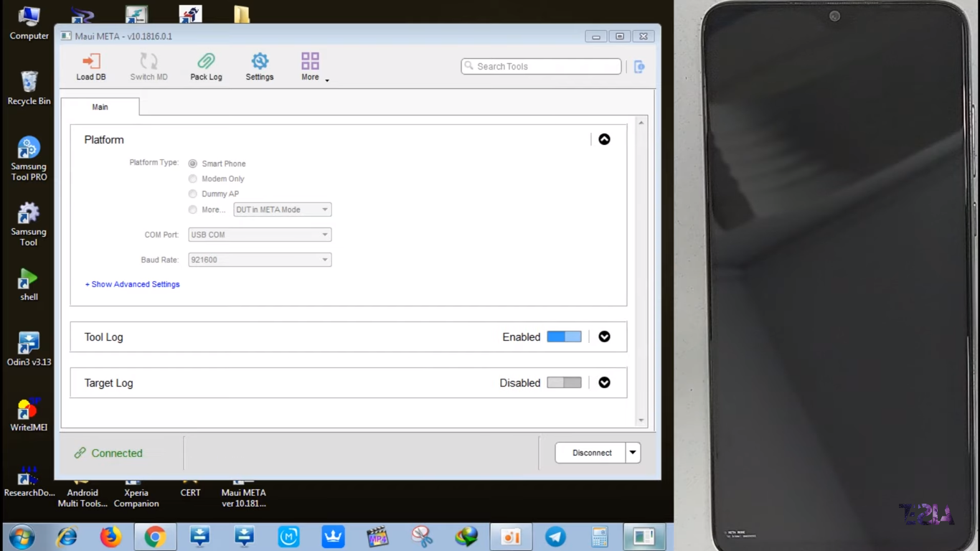Screen dimensions: 980x551
Task: Open Telegram from the taskbar
Action: 555,537
